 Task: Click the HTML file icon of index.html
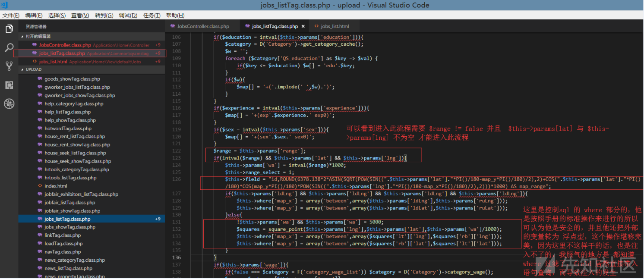(x=40, y=186)
